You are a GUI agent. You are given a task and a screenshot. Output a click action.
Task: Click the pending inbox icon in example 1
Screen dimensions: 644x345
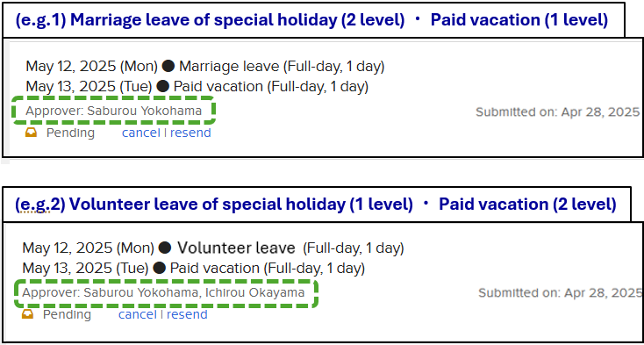[32, 133]
